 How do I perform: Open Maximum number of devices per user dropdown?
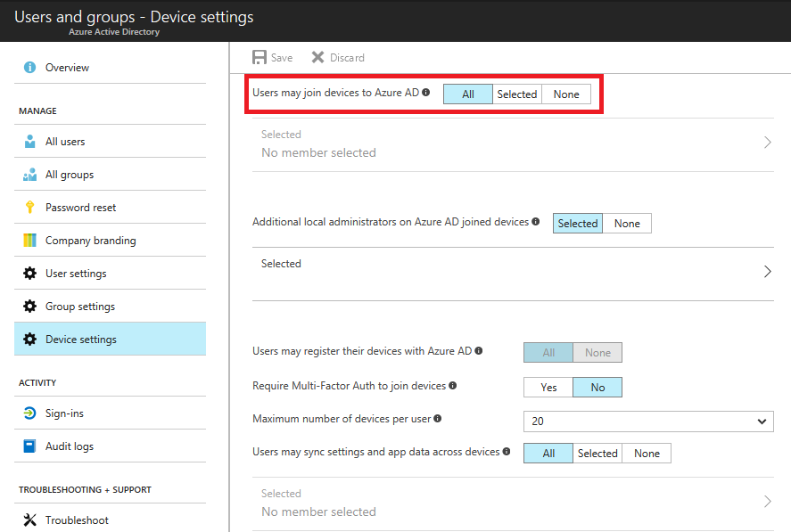pos(648,421)
